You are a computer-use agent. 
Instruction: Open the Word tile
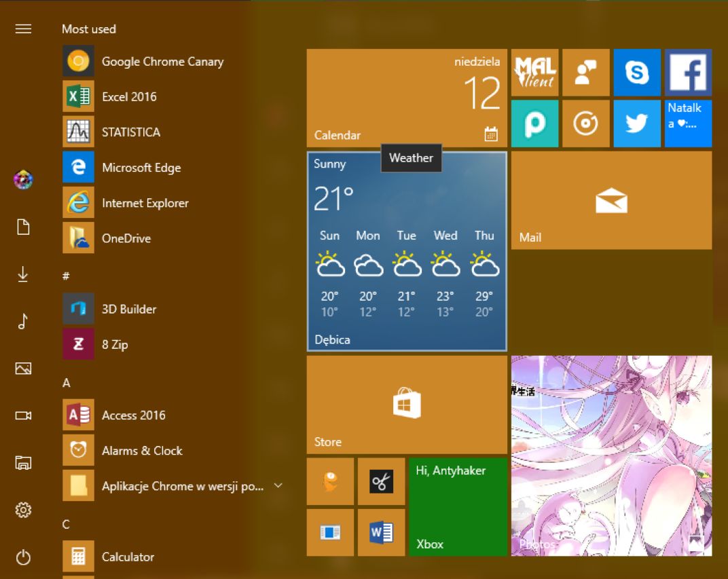381,532
